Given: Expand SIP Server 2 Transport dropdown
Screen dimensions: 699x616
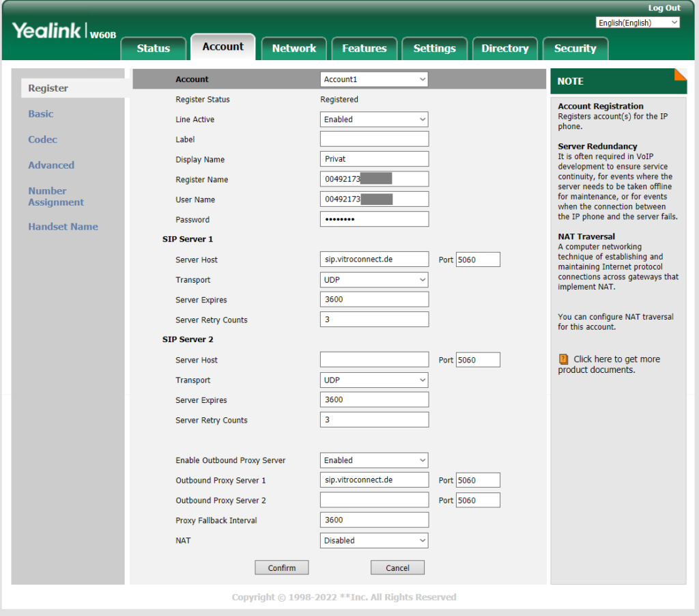Looking at the screenshot, I should 374,380.
